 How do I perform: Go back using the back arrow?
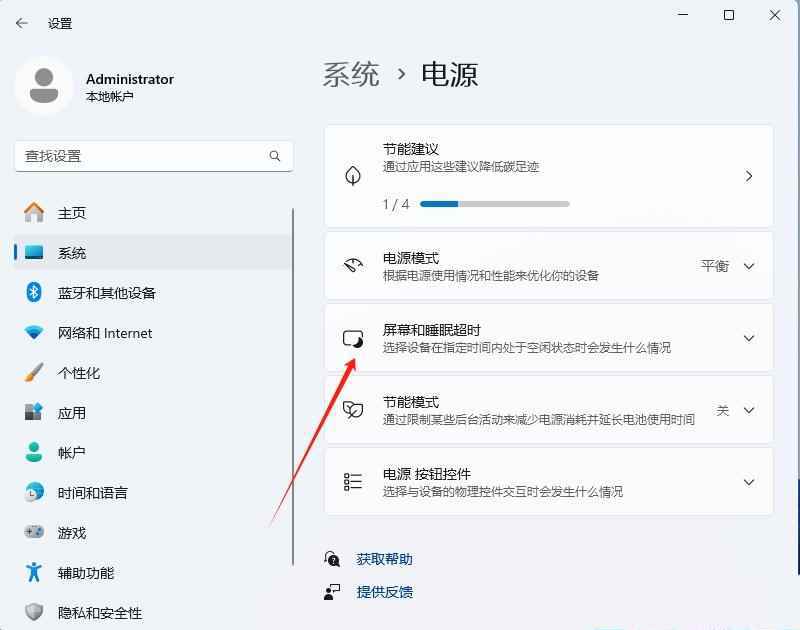(21, 23)
